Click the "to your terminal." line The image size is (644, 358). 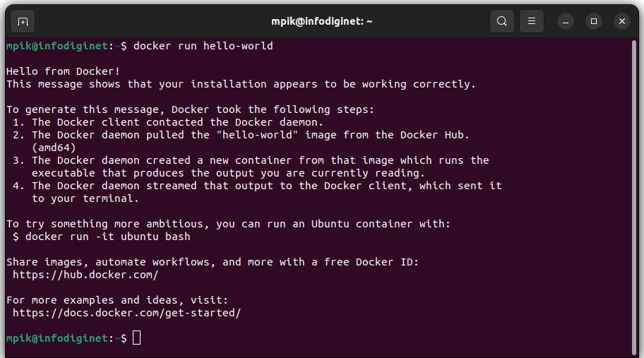(x=85, y=198)
